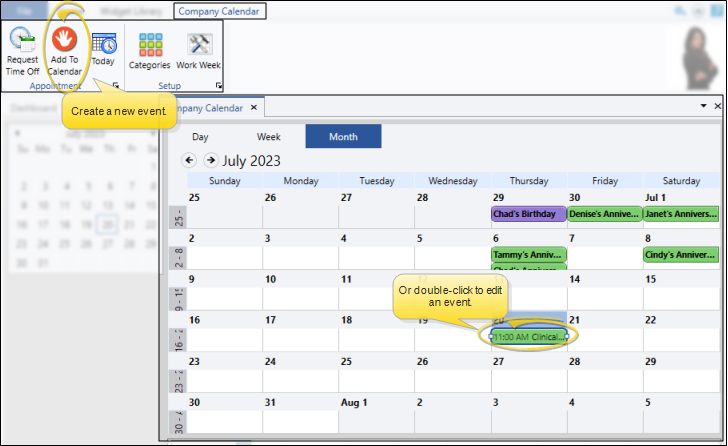The height and width of the screenshot is (446, 728).
Task: Select Denise's Anniversary event on Friday
Action: [x=604, y=213]
